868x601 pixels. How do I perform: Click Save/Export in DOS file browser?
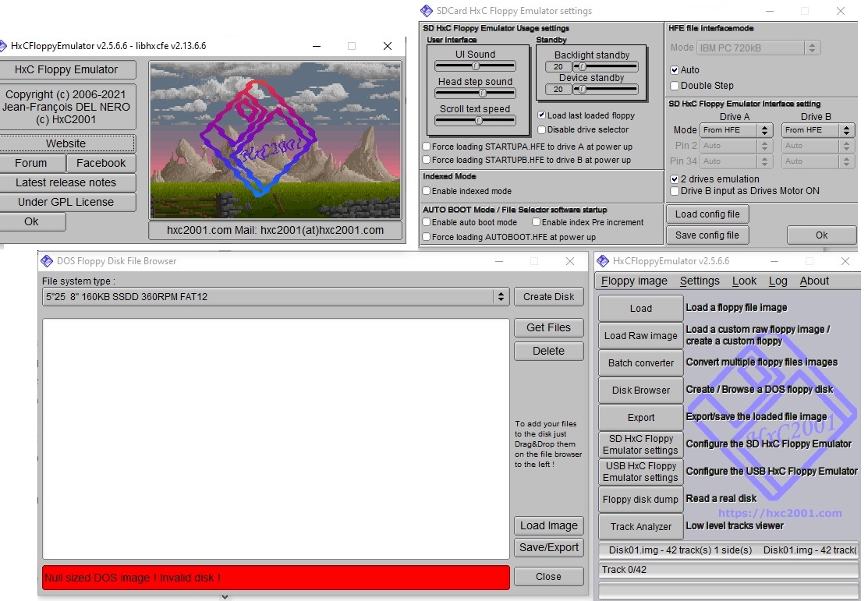click(548, 547)
